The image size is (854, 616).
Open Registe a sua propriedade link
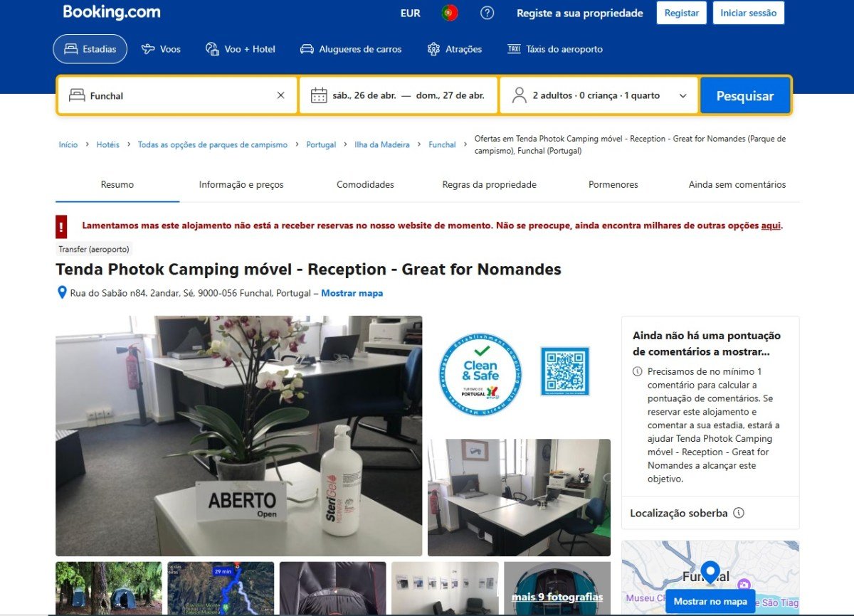tap(579, 13)
